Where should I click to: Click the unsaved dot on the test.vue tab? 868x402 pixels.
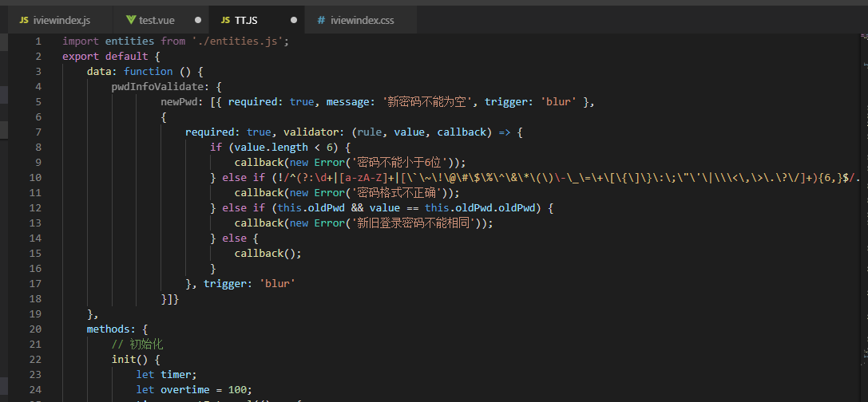pos(198,21)
